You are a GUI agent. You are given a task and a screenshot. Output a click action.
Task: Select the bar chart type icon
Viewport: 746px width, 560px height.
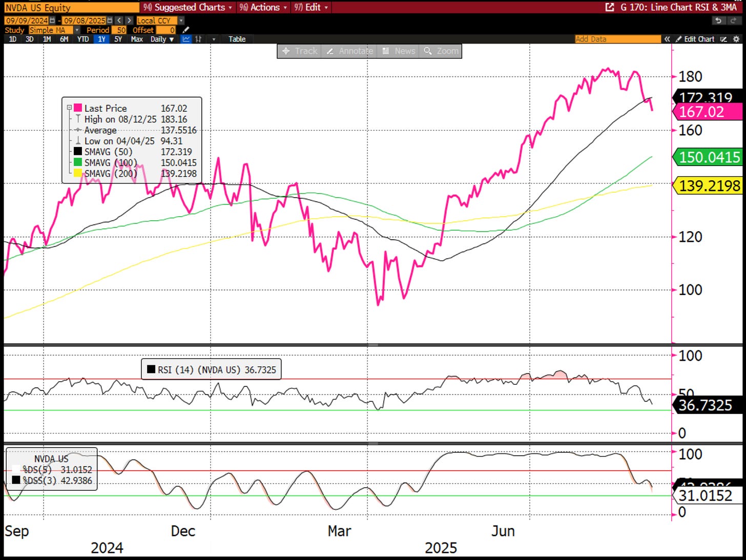pyautogui.click(x=198, y=39)
